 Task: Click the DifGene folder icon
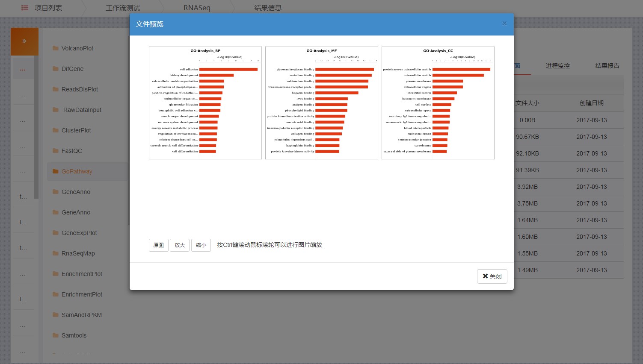click(x=56, y=69)
